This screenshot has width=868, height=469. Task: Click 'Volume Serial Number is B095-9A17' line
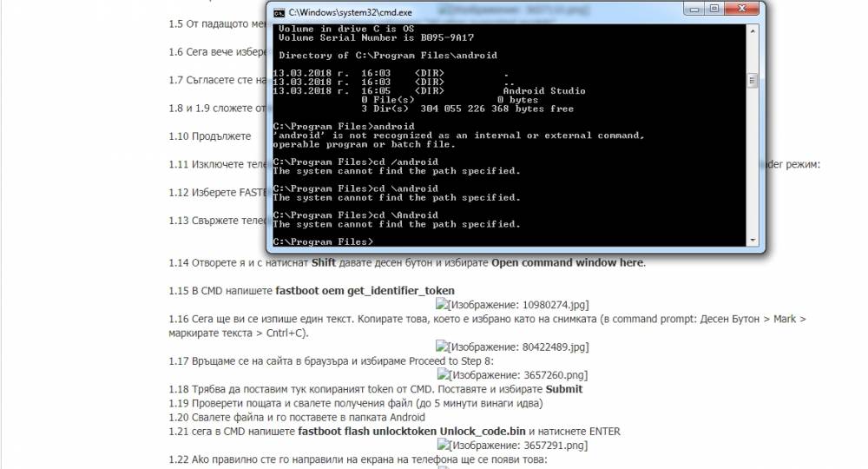coord(376,37)
